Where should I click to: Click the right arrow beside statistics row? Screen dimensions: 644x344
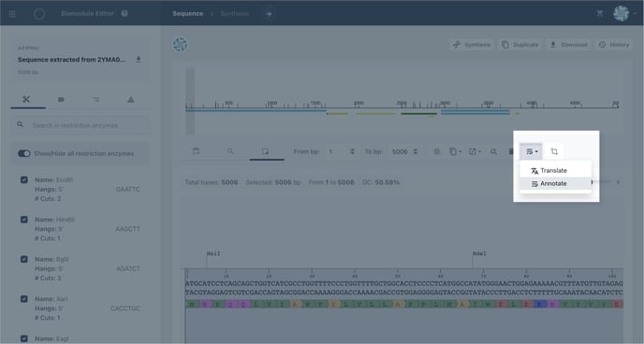618,182
